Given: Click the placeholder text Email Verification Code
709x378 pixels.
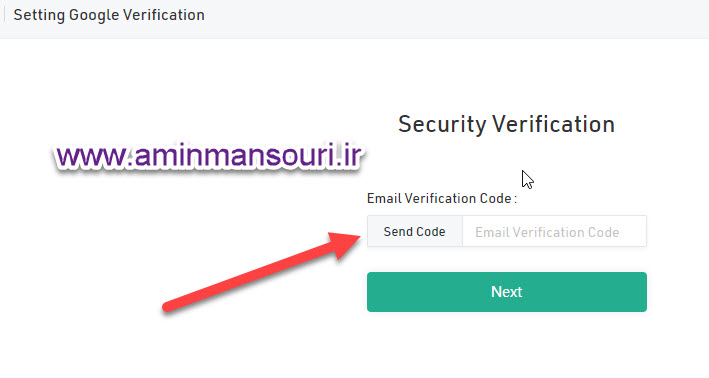Looking at the screenshot, I should 547,232.
